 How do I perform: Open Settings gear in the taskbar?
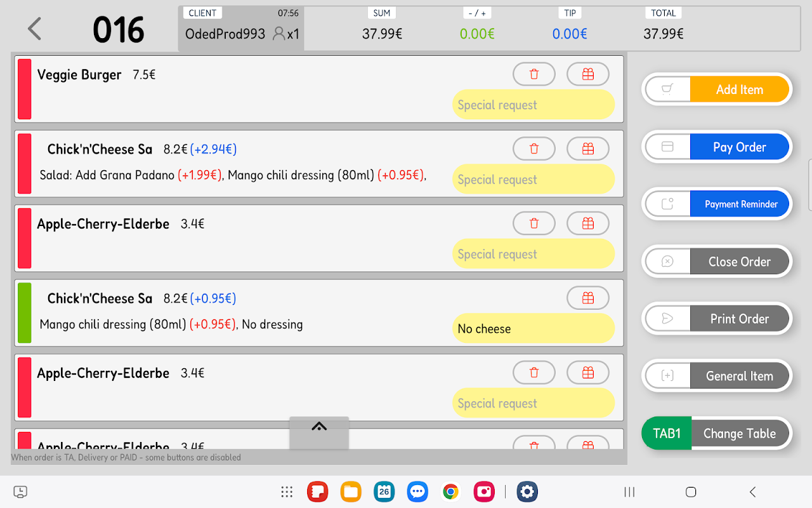point(527,491)
